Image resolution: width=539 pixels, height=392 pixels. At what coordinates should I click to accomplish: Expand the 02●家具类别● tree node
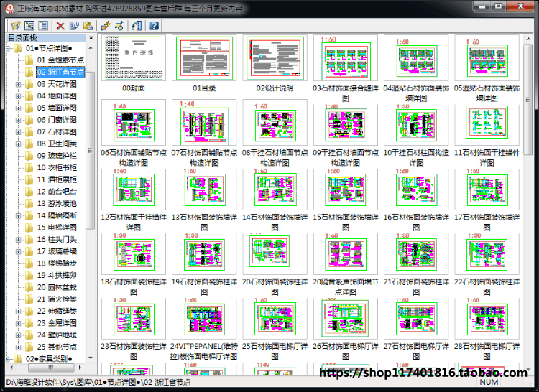coord(8,358)
